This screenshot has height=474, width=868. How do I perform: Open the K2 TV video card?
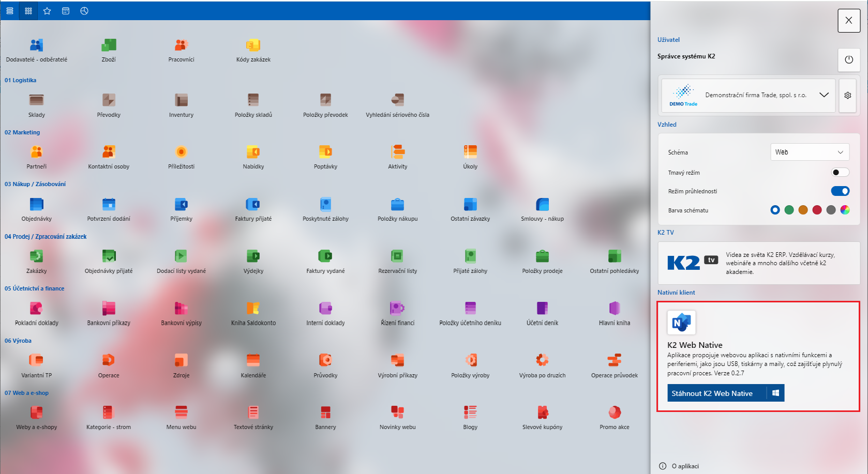(x=759, y=263)
